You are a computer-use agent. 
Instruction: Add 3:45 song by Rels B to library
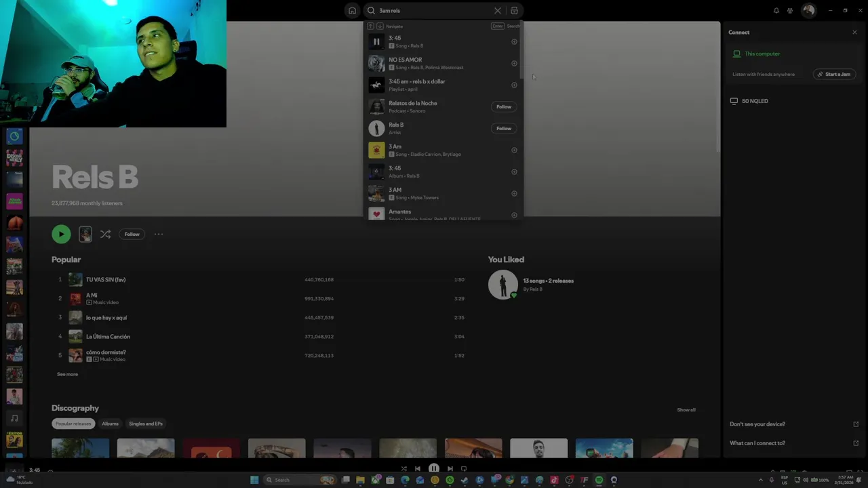pos(514,42)
